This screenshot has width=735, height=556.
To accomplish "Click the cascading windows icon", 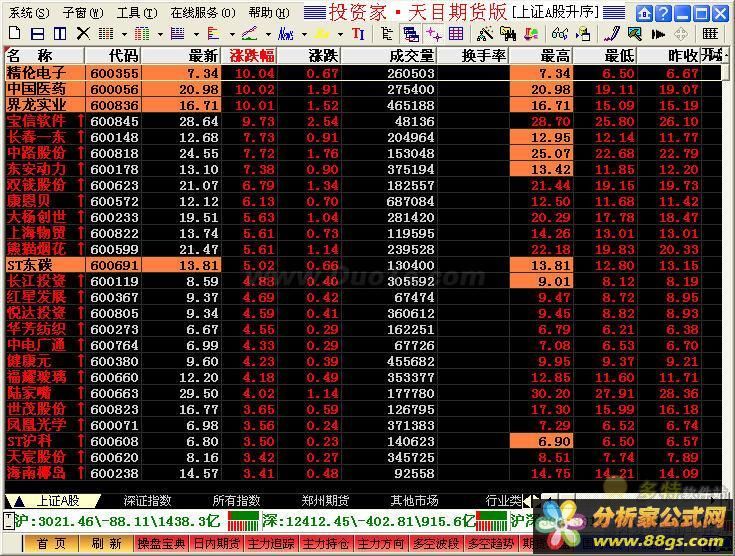I will [x=411, y=34].
